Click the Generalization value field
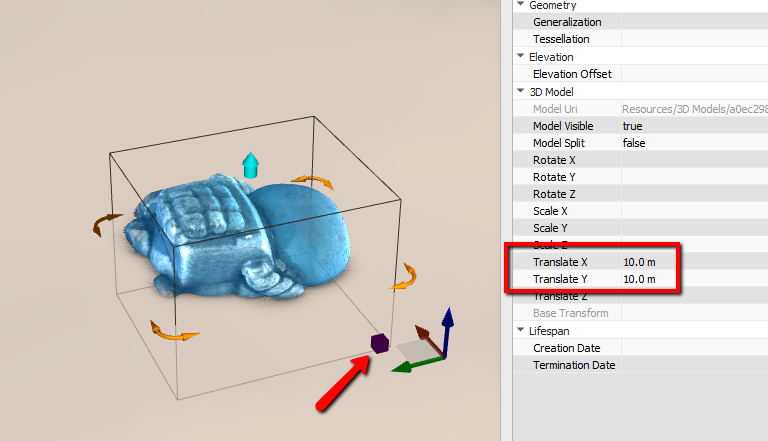This screenshot has height=441, width=768. 695,22
